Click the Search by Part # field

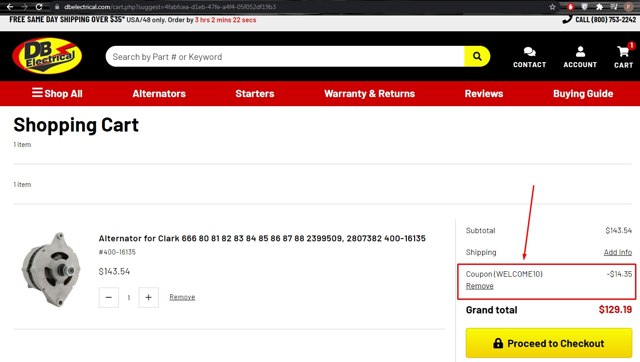(x=284, y=57)
